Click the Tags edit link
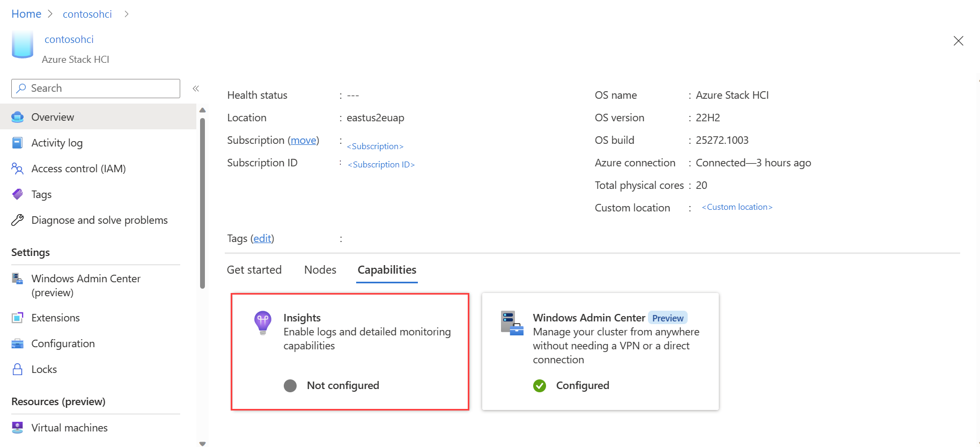Screen dimensions: 980x447 pyautogui.click(x=262, y=238)
